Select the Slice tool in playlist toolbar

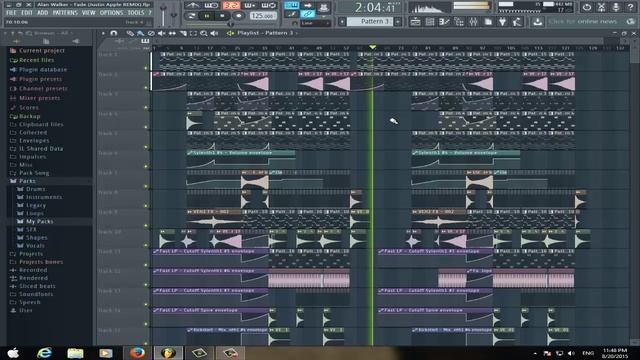coord(183,33)
